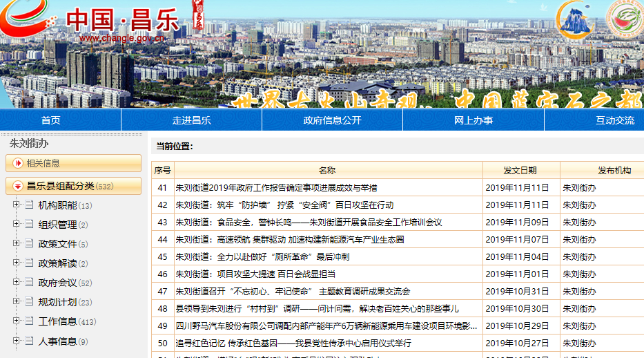Screen dimensions: 644x358
Task: Open article 41 about 2019年政府工作报告
Action: pos(276,187)
